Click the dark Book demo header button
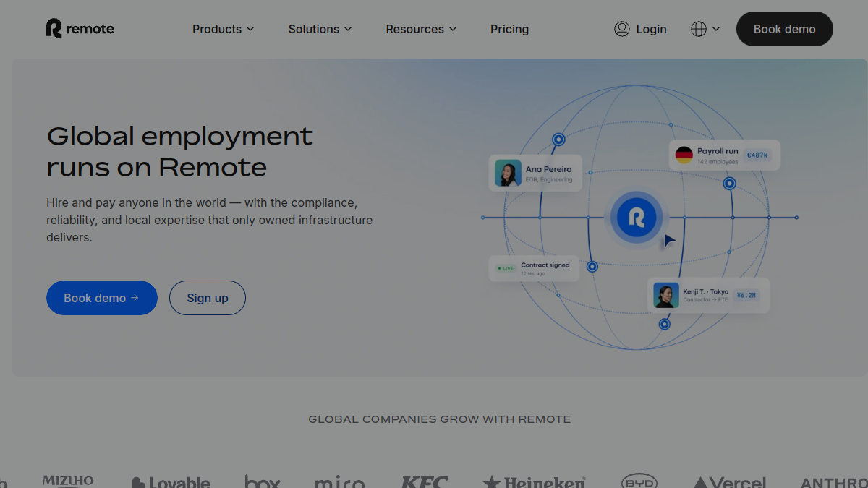This screenshot has width=868, height=488. pos(784,29)
